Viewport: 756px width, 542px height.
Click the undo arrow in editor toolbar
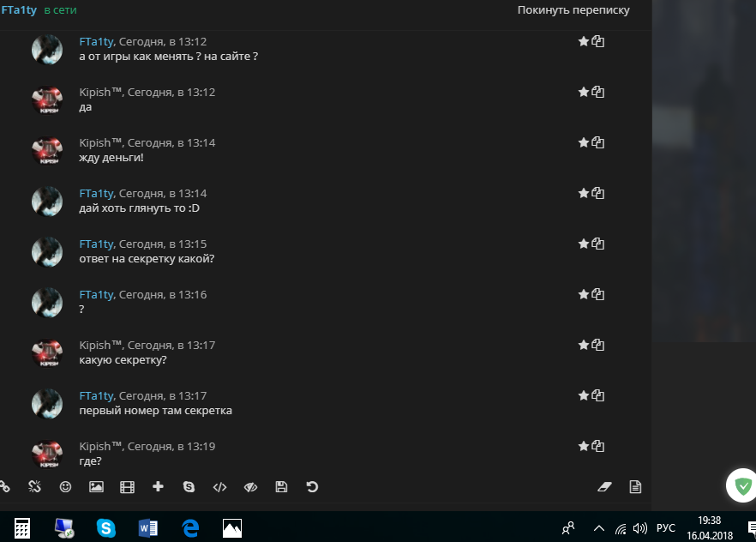pos(312,487)
